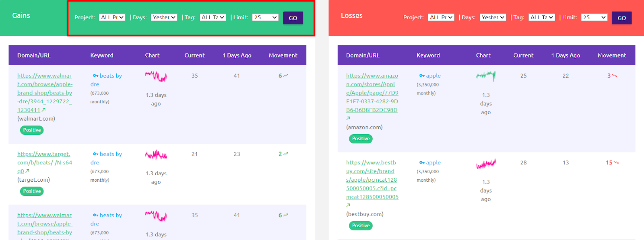Image resolution: width=644 pixels, height=240 pixels.
Task: Click the Gains table Keyword column header
Action: (x=102, y=55)
